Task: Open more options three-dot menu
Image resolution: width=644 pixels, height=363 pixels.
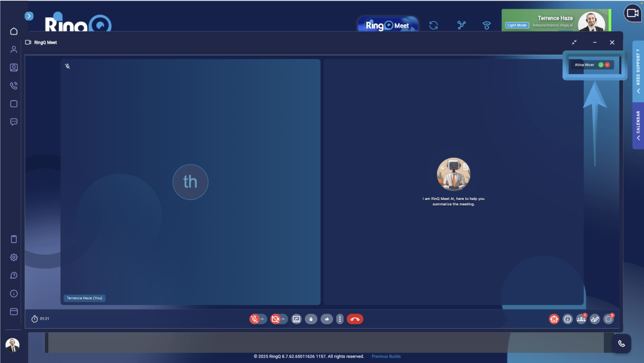Action: coord(340,319)
